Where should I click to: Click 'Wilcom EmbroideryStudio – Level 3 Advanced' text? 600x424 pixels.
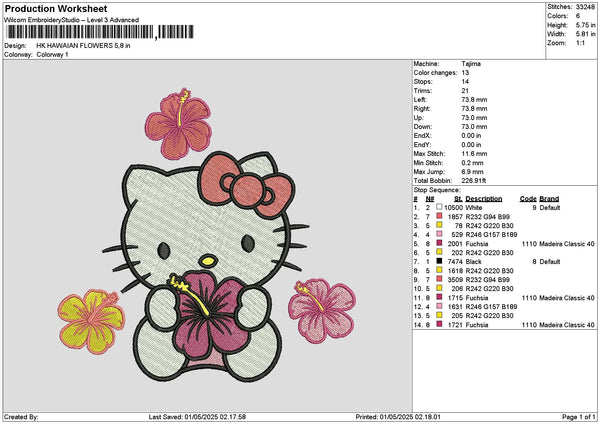71,20
